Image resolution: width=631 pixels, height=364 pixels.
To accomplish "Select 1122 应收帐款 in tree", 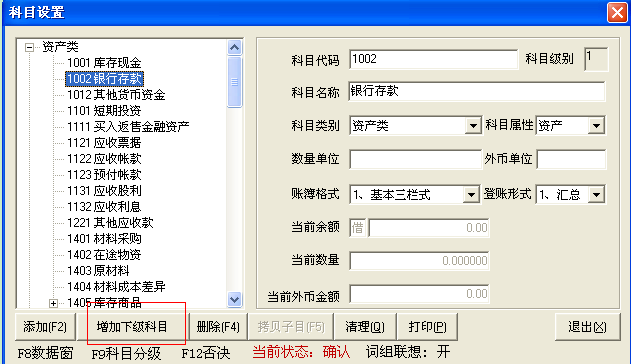I will coord(104,159).
